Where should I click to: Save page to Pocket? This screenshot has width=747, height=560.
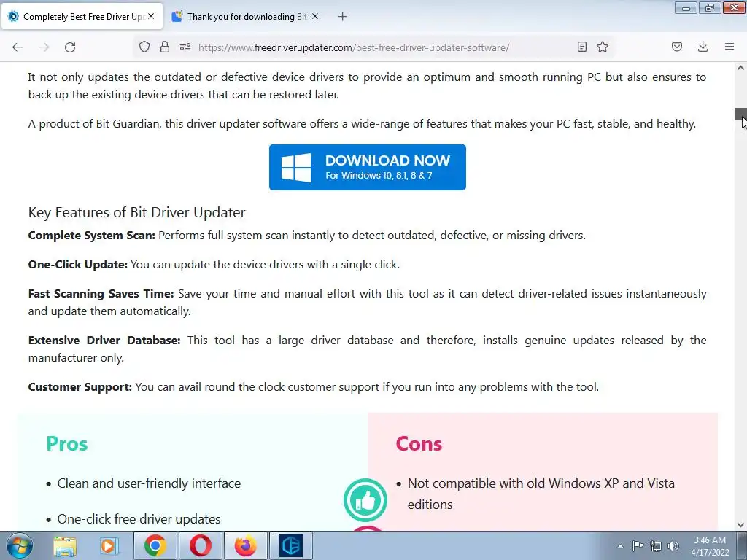677,47
